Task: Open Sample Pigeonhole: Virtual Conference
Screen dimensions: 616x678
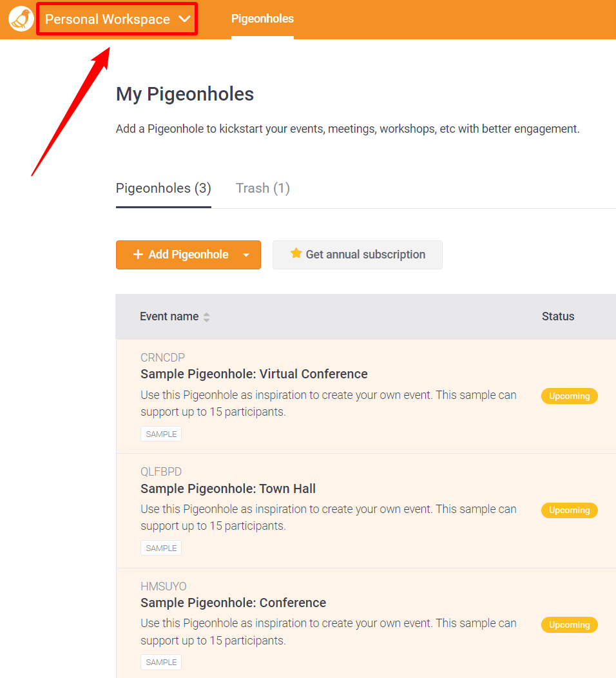Action: pos(254,374)
